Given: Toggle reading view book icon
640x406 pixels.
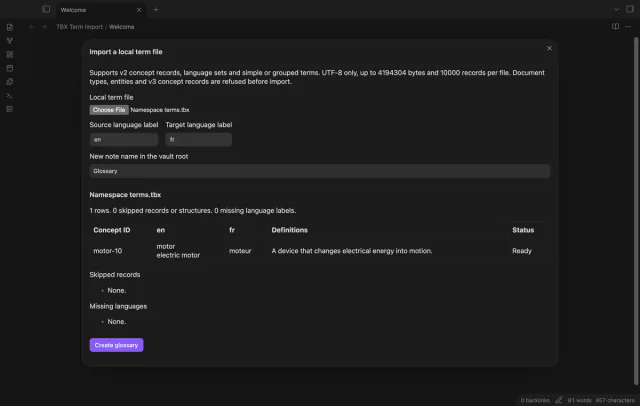Looking at the screenshot, I should [x=615, y=27].
